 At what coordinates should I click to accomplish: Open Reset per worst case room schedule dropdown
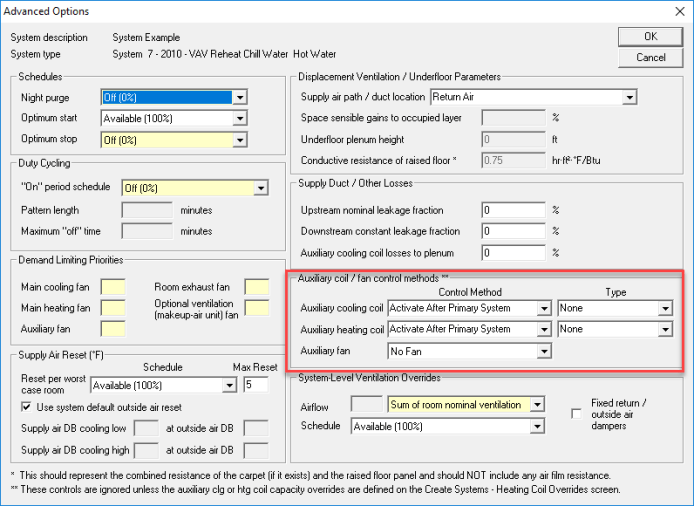[229, 386]
